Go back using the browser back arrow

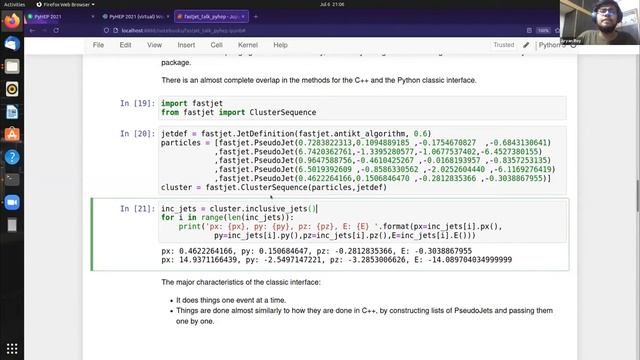32,31
